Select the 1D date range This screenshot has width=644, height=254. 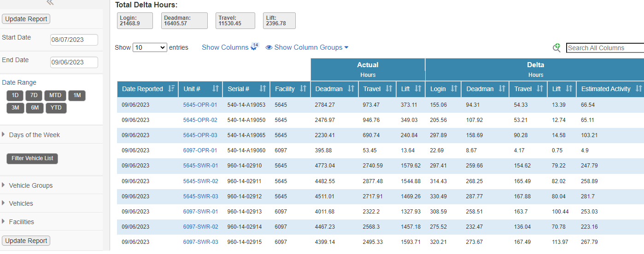point(15,95)
